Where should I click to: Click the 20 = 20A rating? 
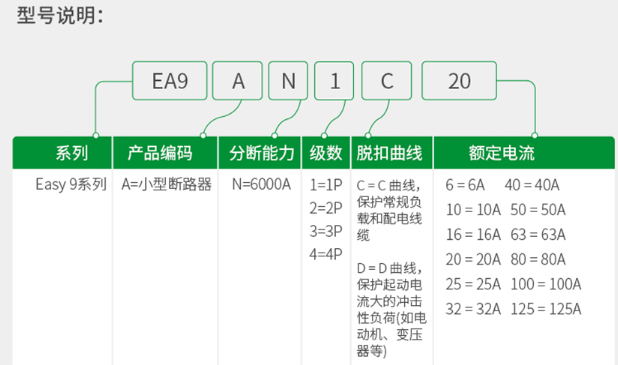click(473, 259)
